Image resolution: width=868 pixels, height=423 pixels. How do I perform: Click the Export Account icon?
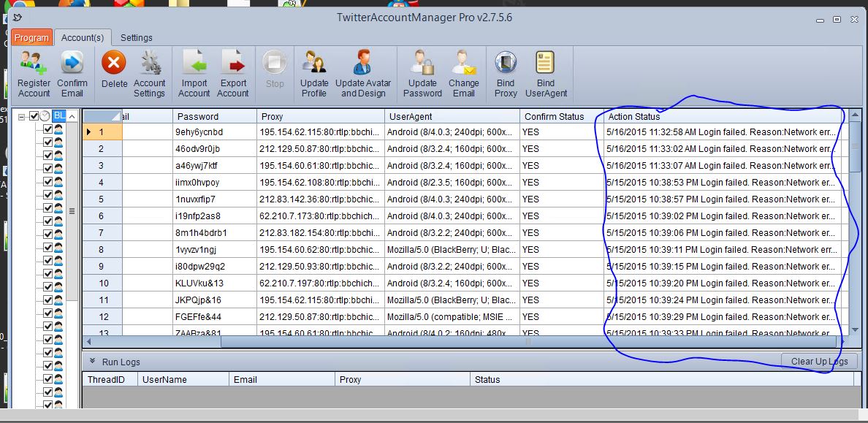pyautogui.click(x=232, y=63)
